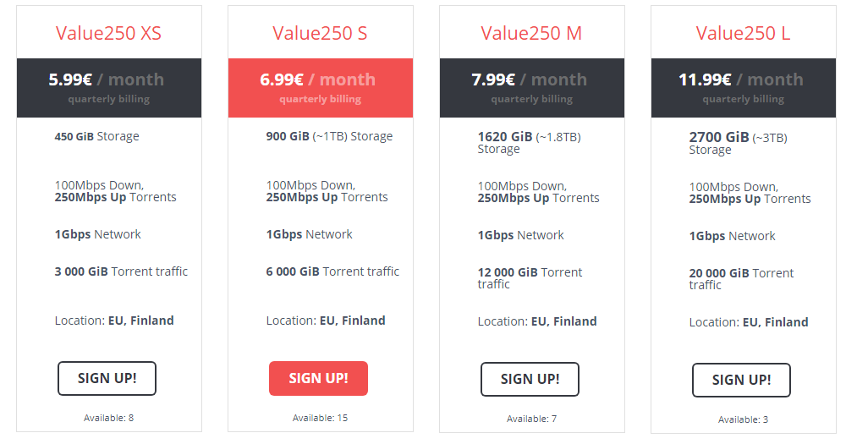This screenshot has height=444, width=868.
Task: Click the Available: 3 label
Action: pyautogui.click(x=743, y=419)
